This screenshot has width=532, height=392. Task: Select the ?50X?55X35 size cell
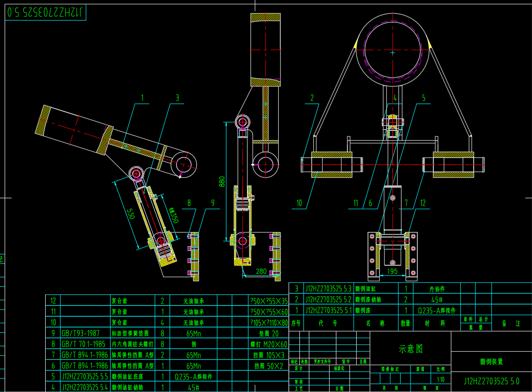269,301
